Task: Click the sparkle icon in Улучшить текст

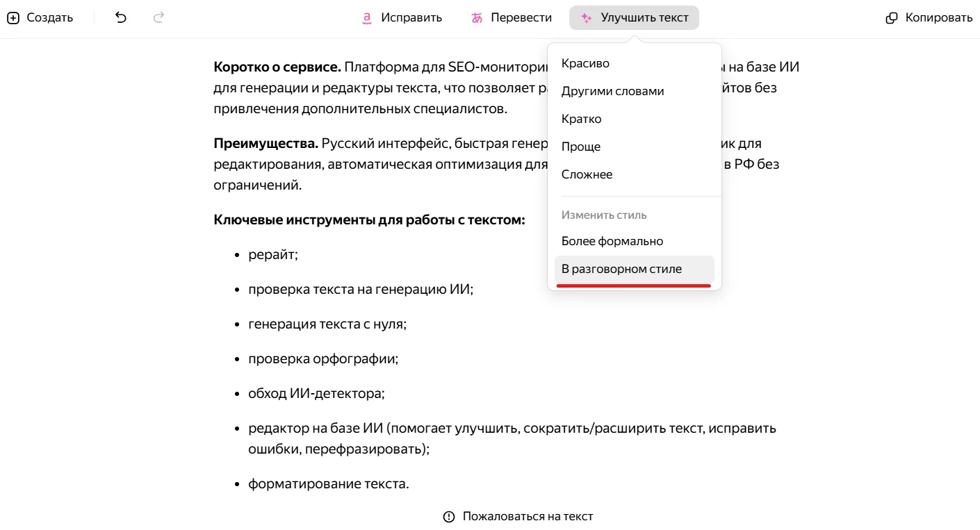Action: (587, 18)
